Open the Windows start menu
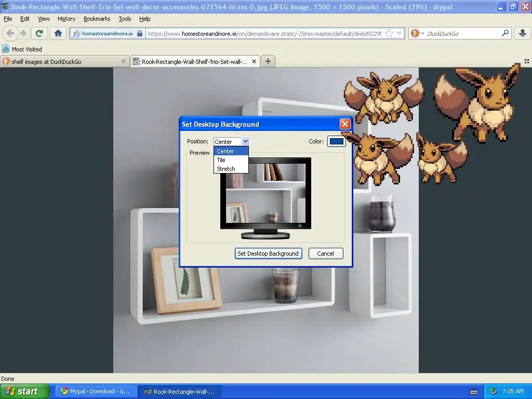This screenshot has height=399, width=532. click(25, 391)
